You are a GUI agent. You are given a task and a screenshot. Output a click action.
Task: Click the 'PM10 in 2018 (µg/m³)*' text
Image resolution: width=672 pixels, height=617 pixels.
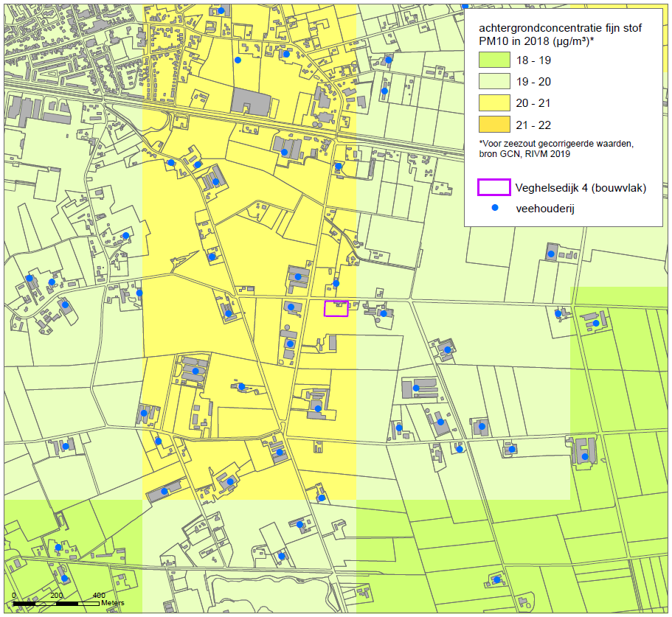(536, 41)
